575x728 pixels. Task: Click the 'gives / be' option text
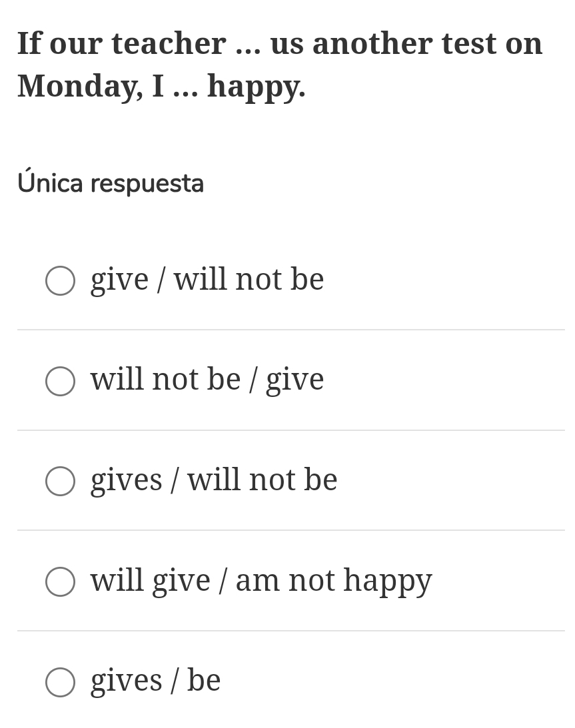155,681
